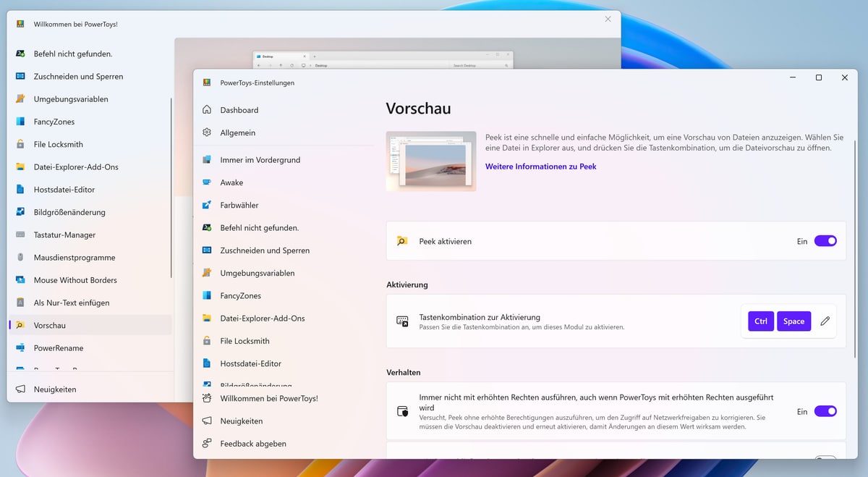Click the Welcome window sidebar scrollbar
Viewport: 868px width, 477px height.
[171, 188]
